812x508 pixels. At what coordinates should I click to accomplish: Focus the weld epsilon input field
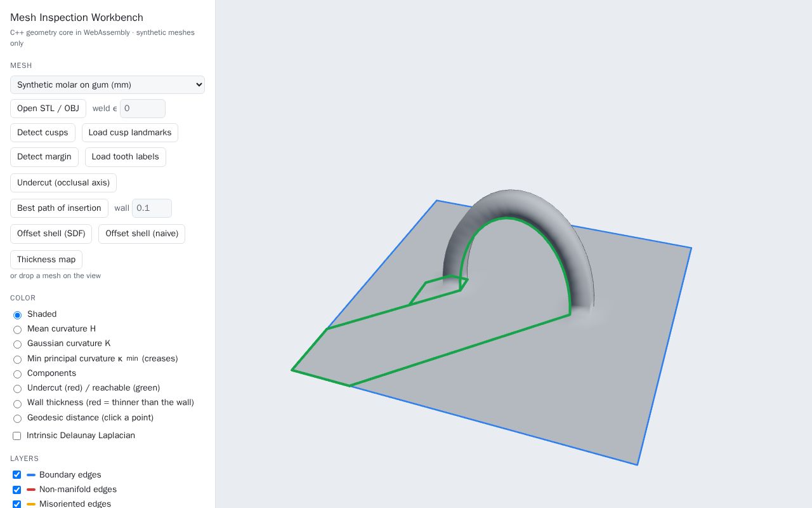(x=143, y=109)
